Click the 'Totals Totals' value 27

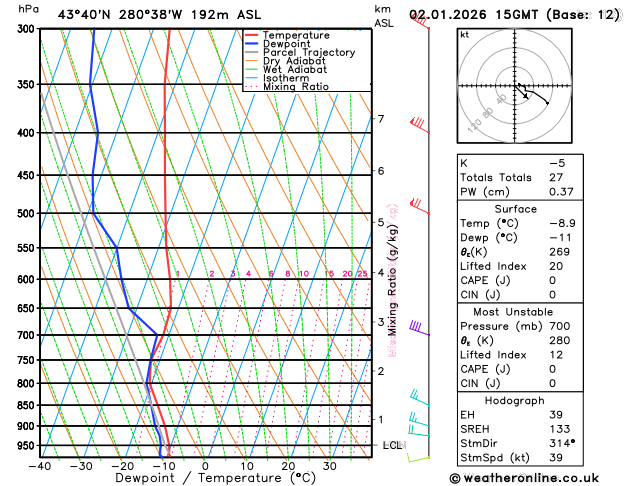(556, 178)
